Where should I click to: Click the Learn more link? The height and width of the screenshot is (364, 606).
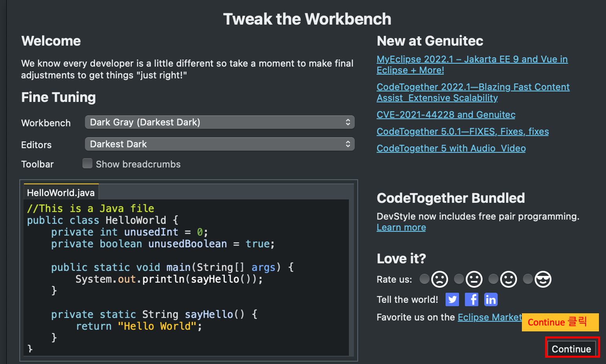tap(401, 228)
